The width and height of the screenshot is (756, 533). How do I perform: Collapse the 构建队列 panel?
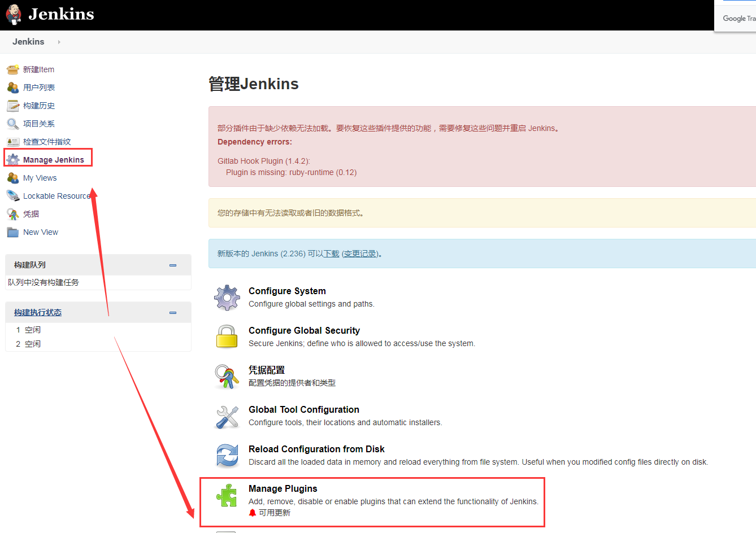(x=173, y=265)
